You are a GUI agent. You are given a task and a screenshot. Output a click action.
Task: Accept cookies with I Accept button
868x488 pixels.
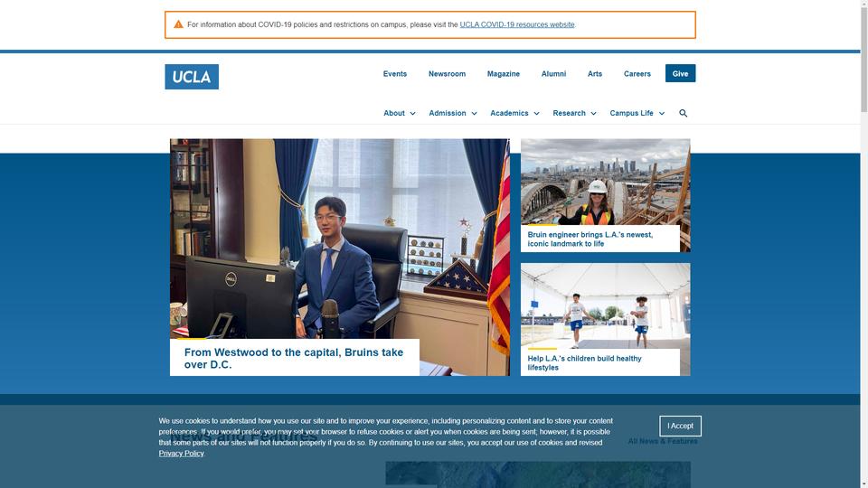(x=680, y=426)
